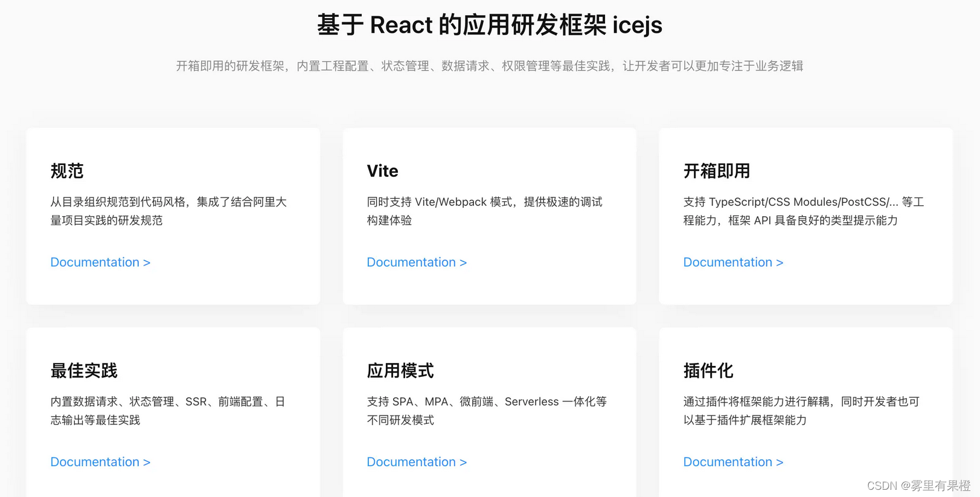Click the 开箱即用 card title
Image resolution: width=980 pixels, height=497 pixels.
[717, 171]
